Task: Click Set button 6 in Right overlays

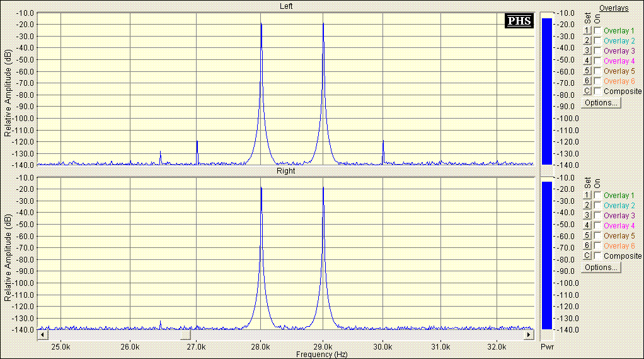Action: pos(587,245)
